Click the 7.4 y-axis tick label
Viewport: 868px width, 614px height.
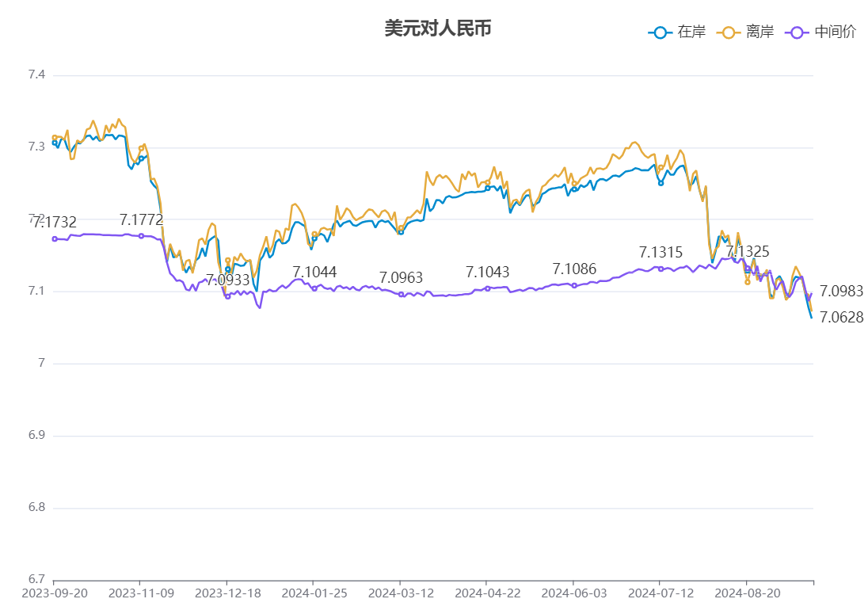[x=36, y=75]
